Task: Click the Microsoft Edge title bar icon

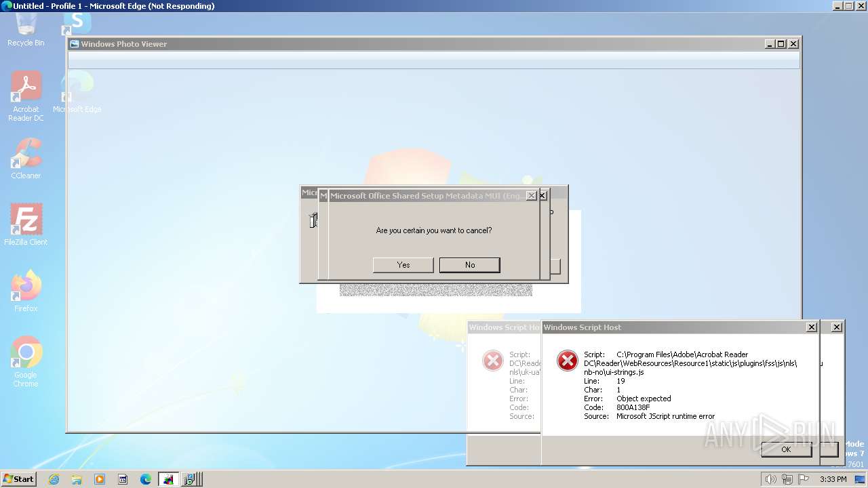Action: click(x=6, y=6)
